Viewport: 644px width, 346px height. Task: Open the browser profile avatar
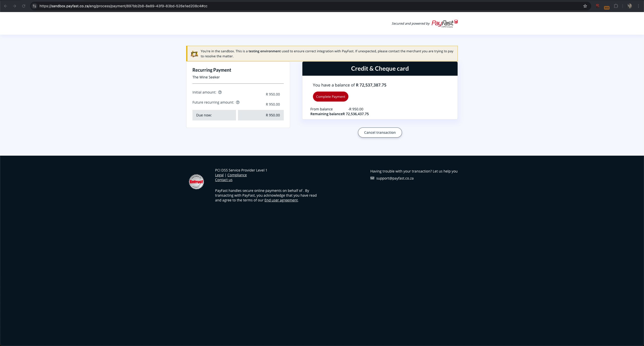[630, 6]
